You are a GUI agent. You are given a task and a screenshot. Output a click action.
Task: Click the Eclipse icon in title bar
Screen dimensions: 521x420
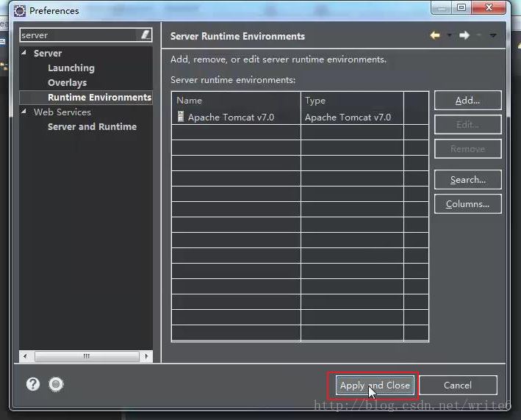pos(20,11)
